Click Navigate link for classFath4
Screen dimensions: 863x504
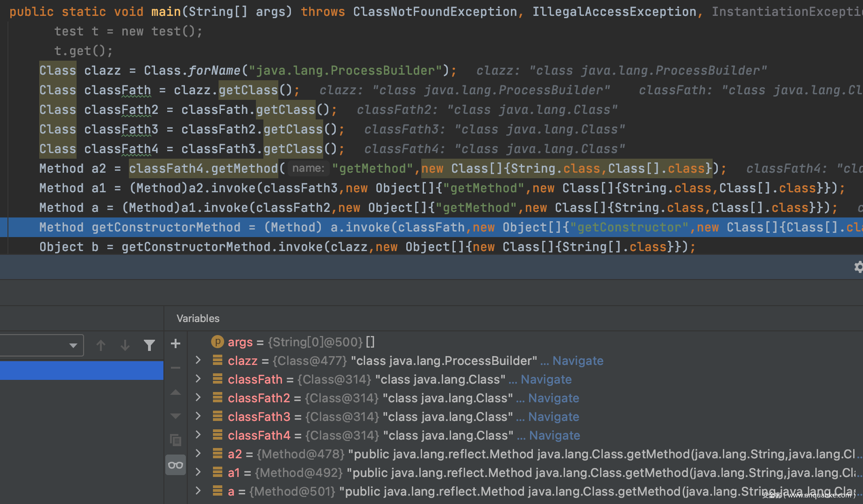(554, 435)
